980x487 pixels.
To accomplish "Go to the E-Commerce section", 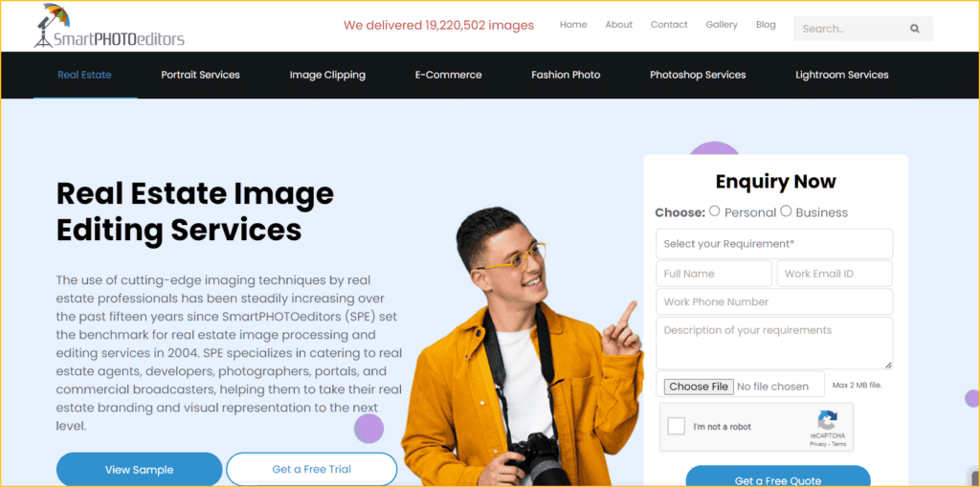I will [x=448, y=75].
